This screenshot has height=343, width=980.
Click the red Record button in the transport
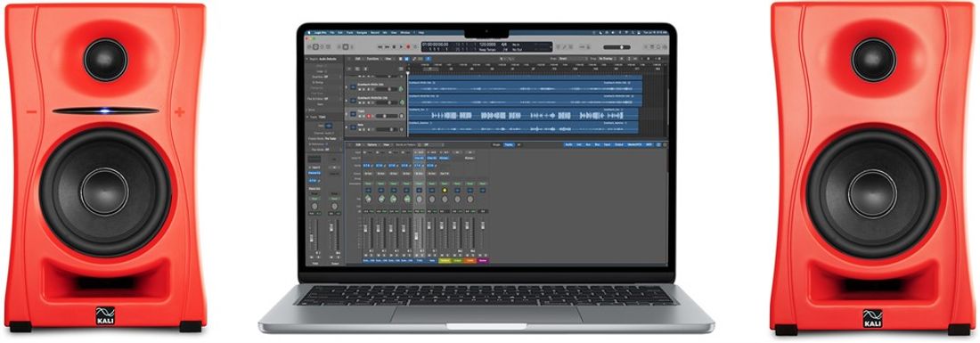[408, 46]
